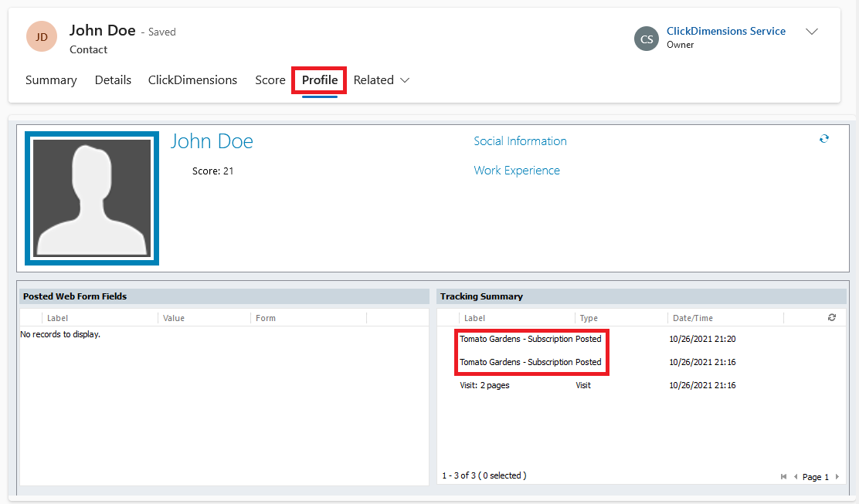
Task: Open the Score tab
Action: (270, 80)
